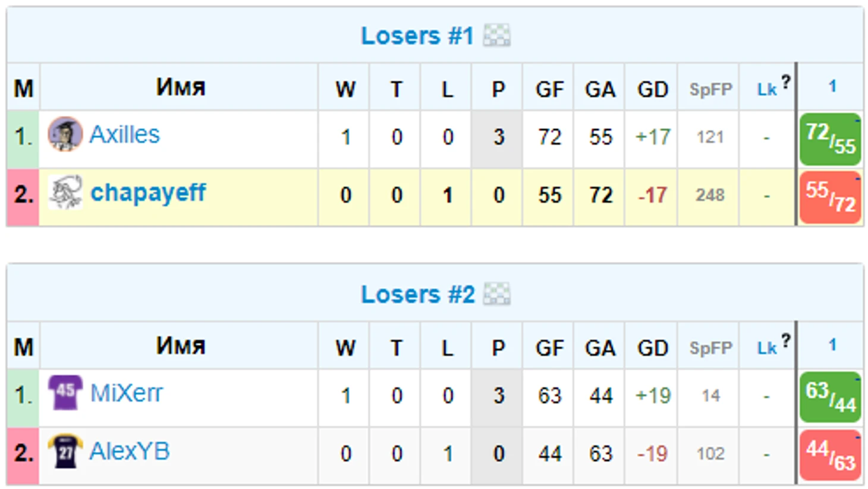Click the green 72/55 match result badge
The height and width of the screenshot is (489, 868).
(831, 139)
